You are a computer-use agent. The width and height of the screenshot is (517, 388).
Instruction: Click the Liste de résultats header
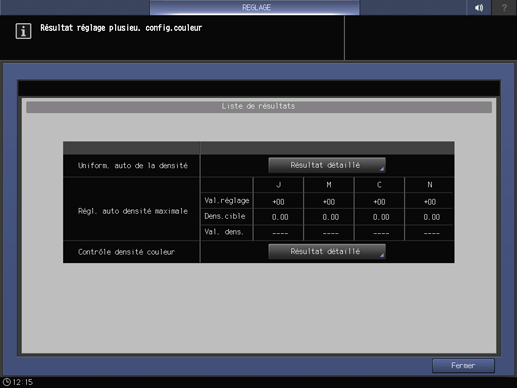[x=259, y=106]
